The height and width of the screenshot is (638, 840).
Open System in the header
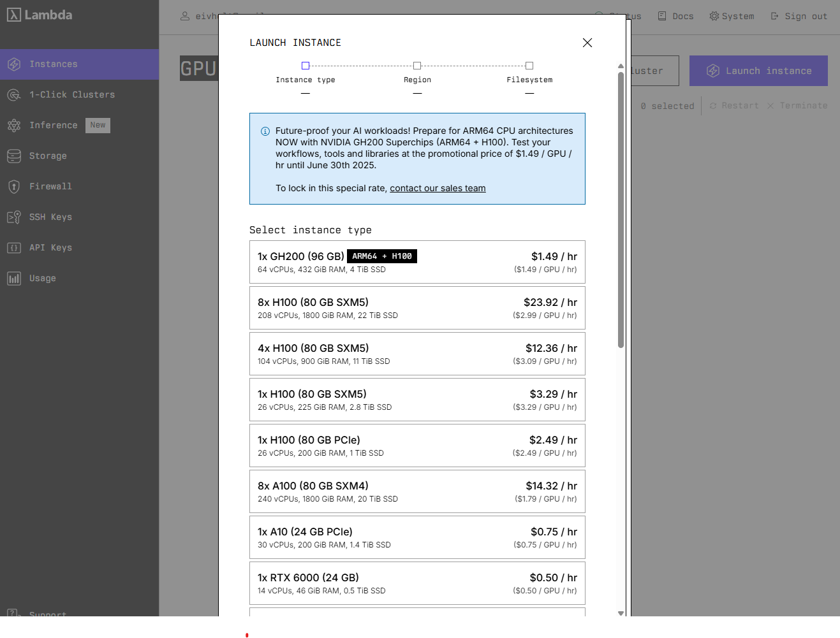(x=732, y=16)
